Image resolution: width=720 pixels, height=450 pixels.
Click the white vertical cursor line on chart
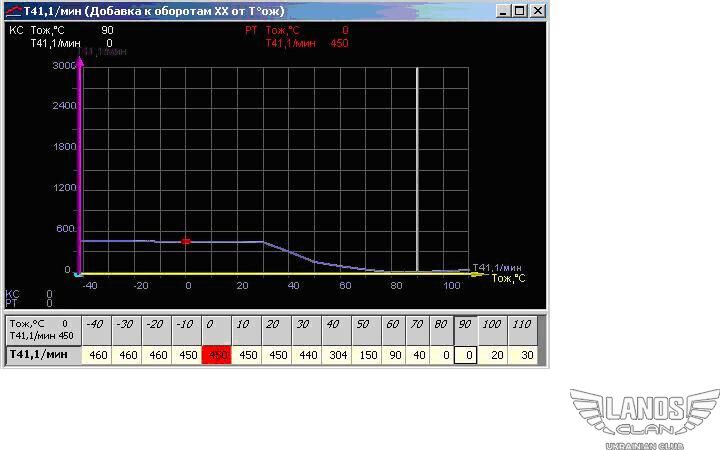[x=417, y=170]
